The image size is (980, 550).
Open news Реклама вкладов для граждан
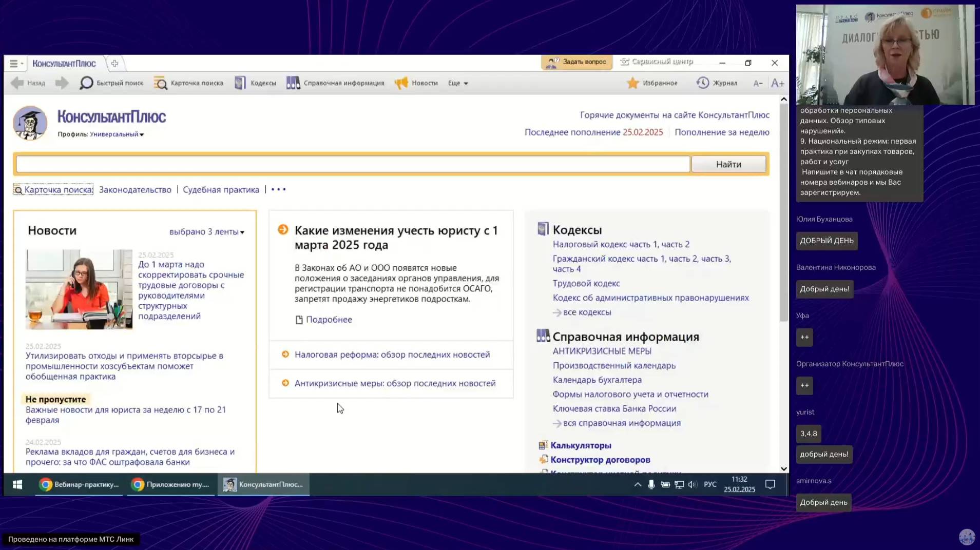130,457
